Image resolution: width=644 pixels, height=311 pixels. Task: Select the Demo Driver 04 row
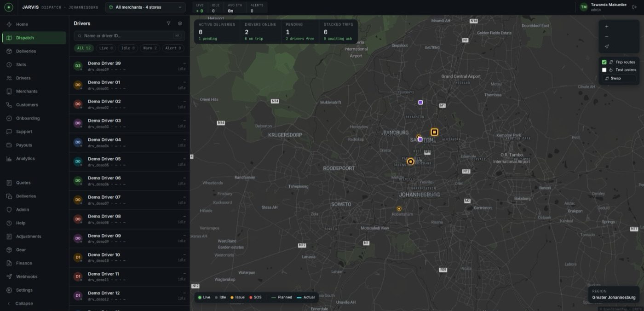click(129, 143)
